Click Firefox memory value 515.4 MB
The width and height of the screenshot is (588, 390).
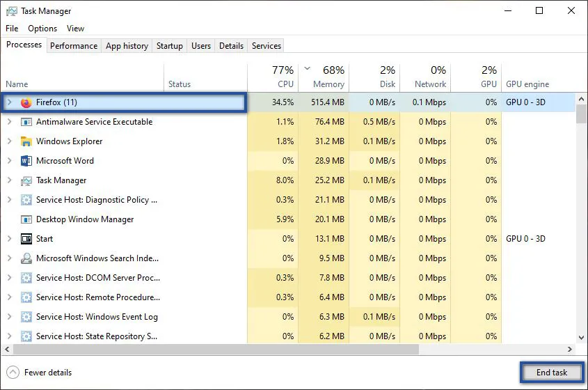(x=327, y=102)
